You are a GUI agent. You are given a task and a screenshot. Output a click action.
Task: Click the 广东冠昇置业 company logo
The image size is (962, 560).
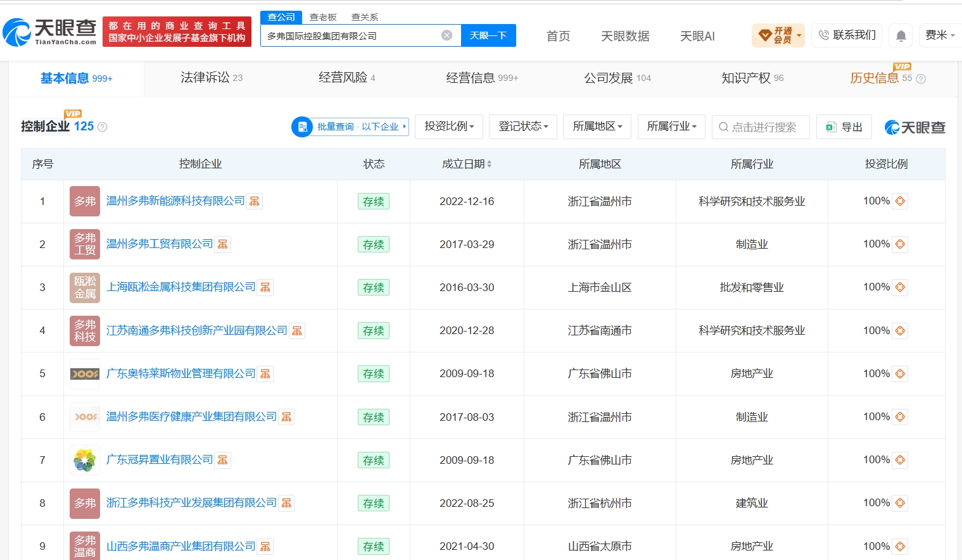pos(85,460)
